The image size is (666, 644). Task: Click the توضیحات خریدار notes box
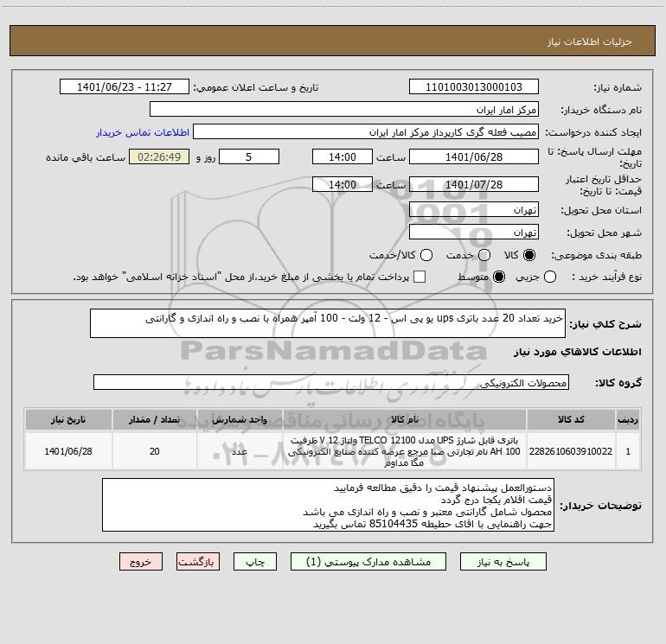[329, 505]
